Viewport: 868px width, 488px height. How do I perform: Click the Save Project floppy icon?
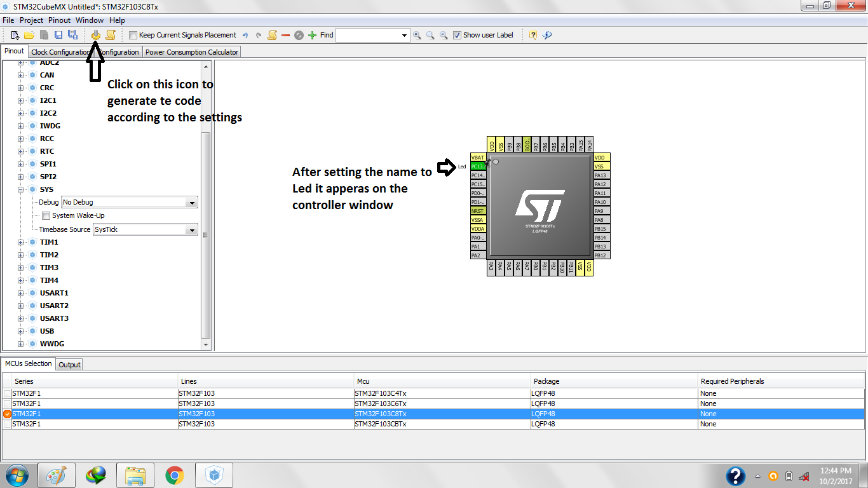tap(58, 35)
